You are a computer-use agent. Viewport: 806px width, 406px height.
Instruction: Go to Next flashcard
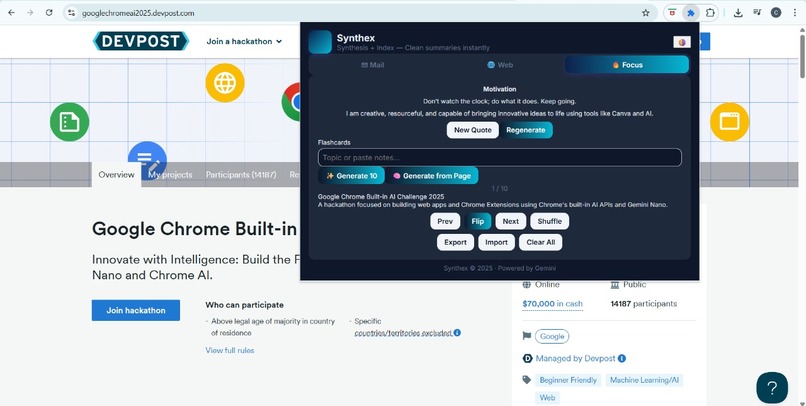pos(510,222)
